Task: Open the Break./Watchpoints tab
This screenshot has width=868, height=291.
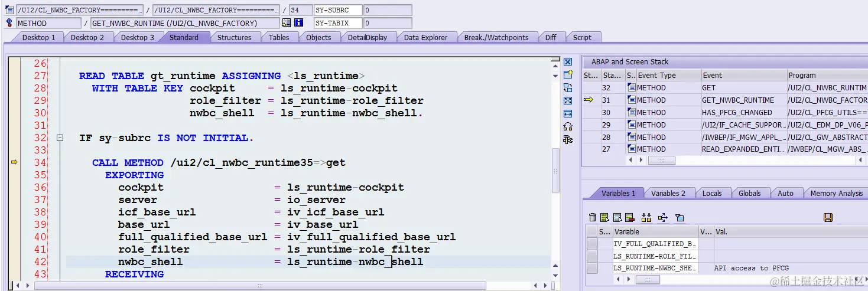Action: (x=496, y=37)
